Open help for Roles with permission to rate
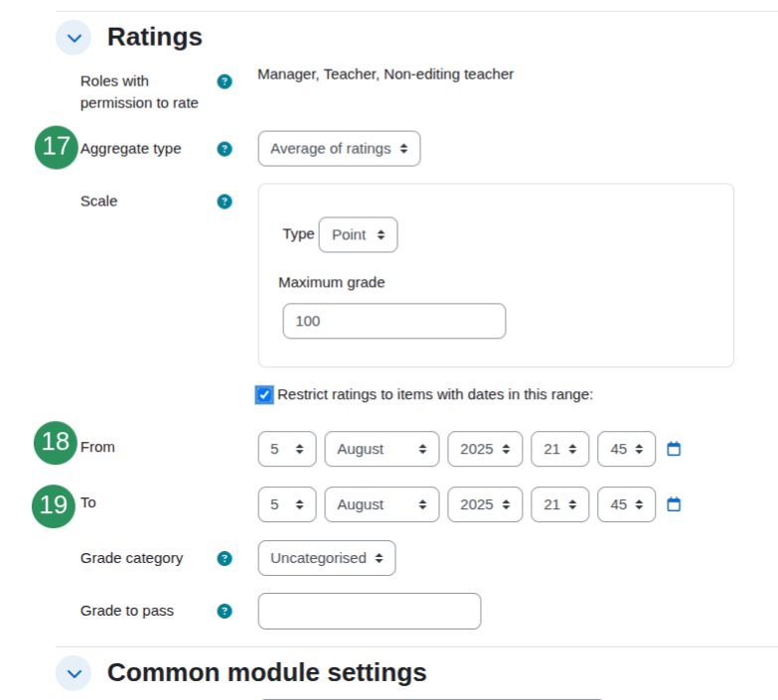 tap(225, 81)
